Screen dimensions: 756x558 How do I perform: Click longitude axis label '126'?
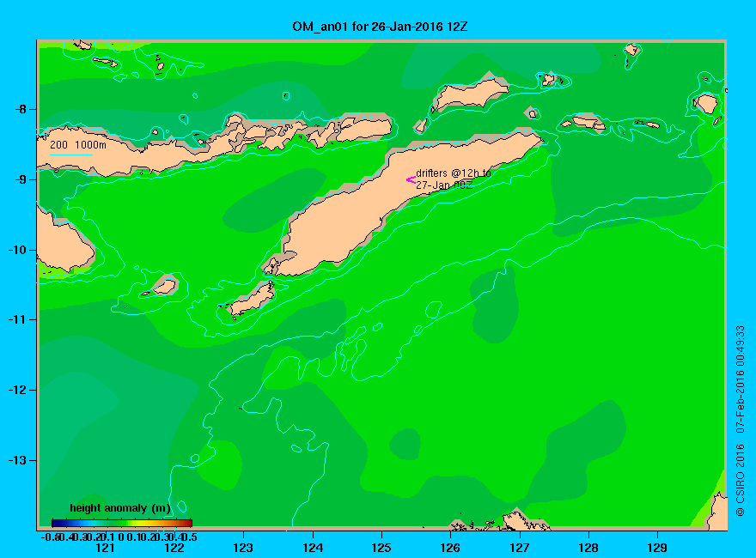coord(450,548)
